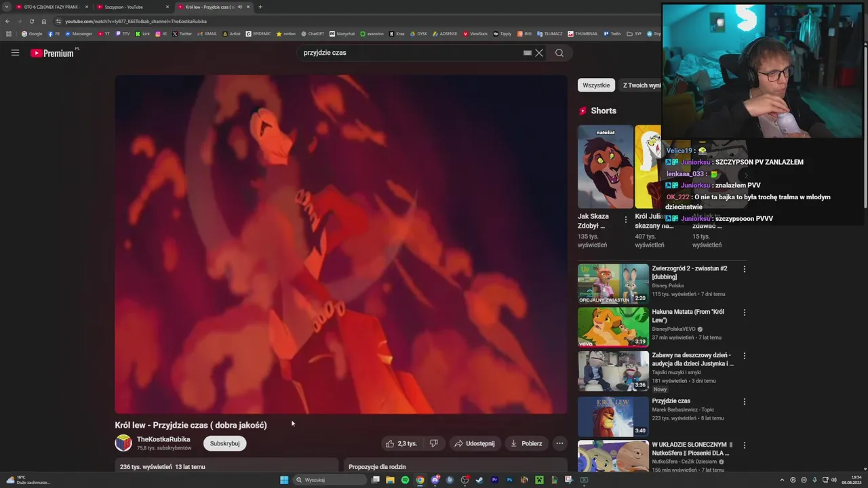The height and width of the screenshot is (488, 868).
Task: Open the GMAIL bookmark
Action: (207, 33)
